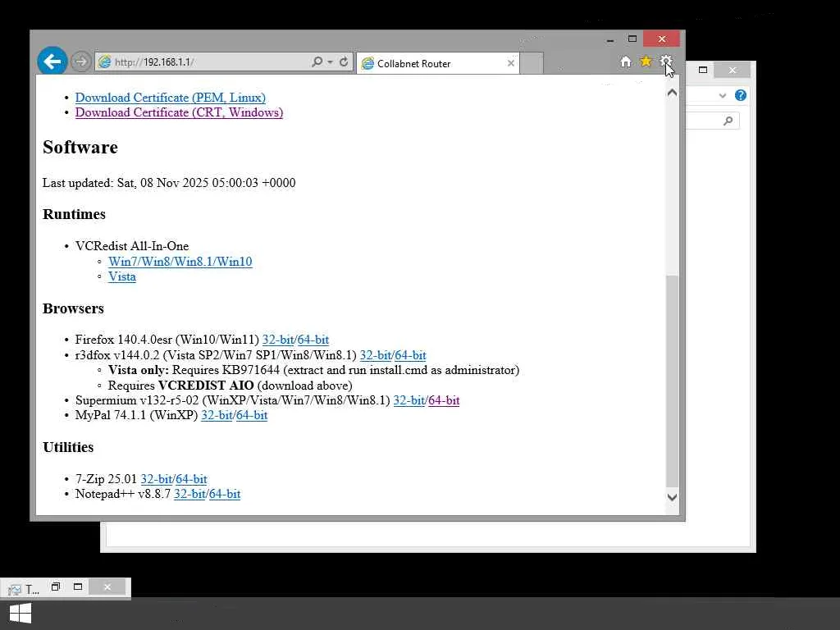840x630 pixels.
Task: Expand the chevron in the background window
Action: tap(723, 96)
